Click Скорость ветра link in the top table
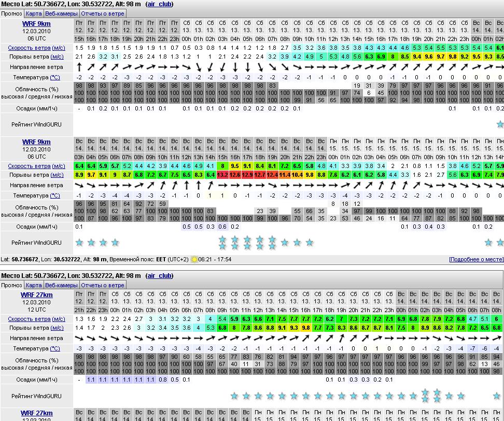 pyautogui.click(x=29, y=48)
